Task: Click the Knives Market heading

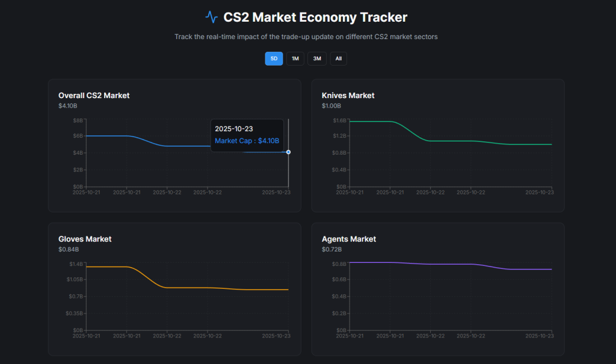Action: (348, 95)
